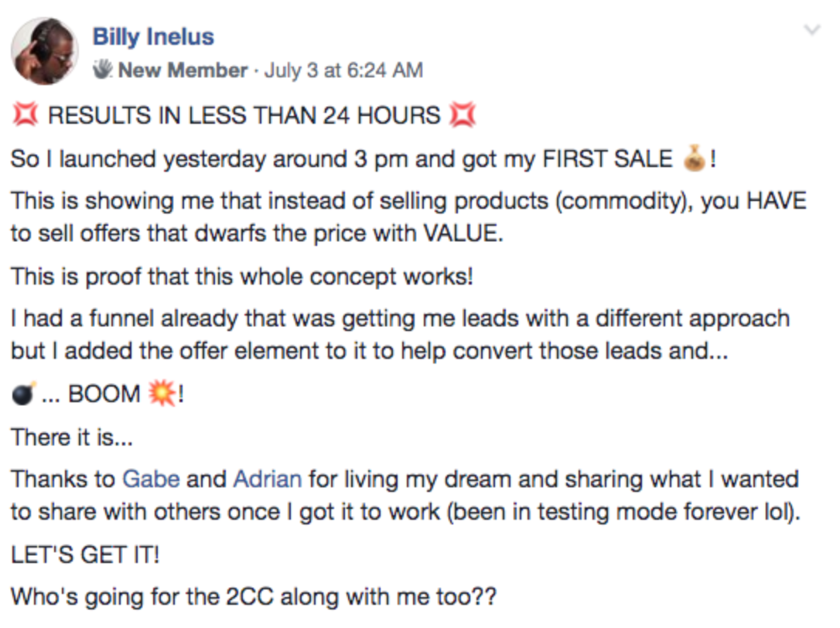The height and width of the screenshot is (628, 840).
Task: Click the 'This is proof' sentence
Action: tap(242, 277)
